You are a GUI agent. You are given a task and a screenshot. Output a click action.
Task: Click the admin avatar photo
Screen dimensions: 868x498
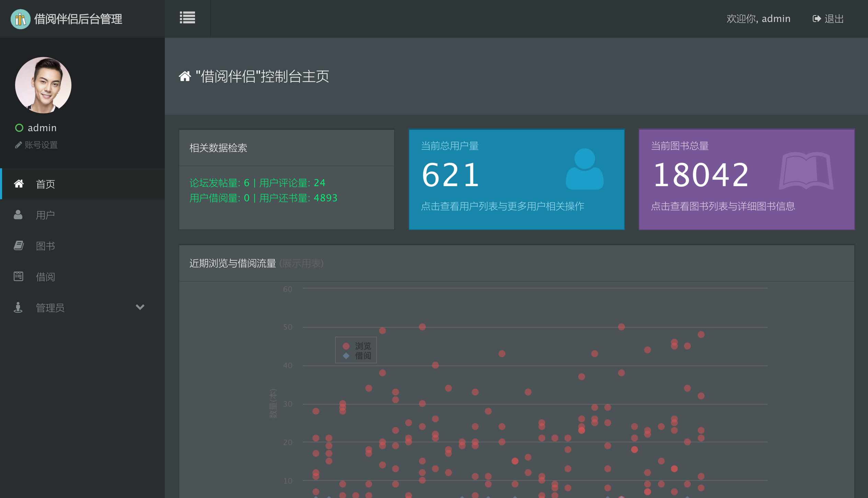click(x=43, y=85)
